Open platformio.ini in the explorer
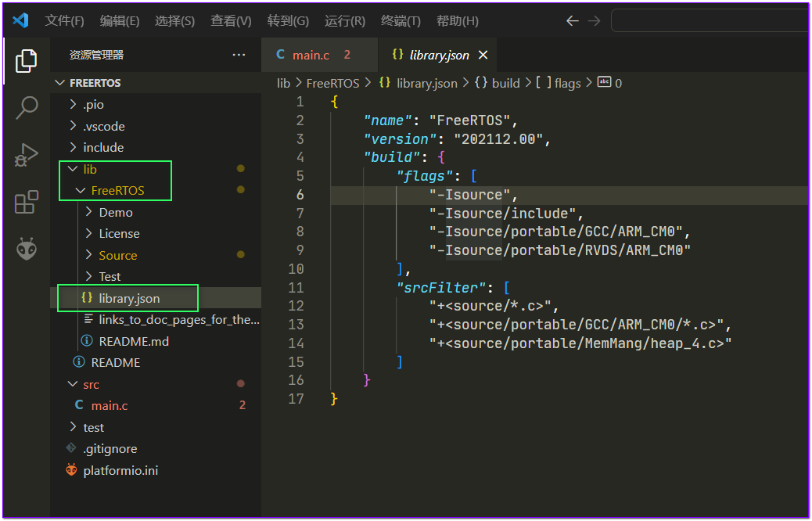 [x=156, y=470]
